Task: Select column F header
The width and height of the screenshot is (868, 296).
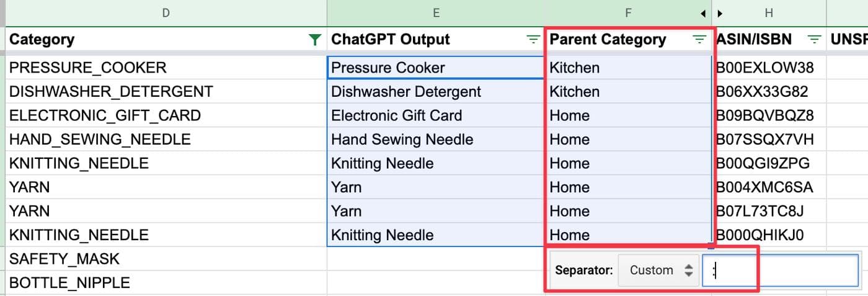Action: click(x=627, y=12)
